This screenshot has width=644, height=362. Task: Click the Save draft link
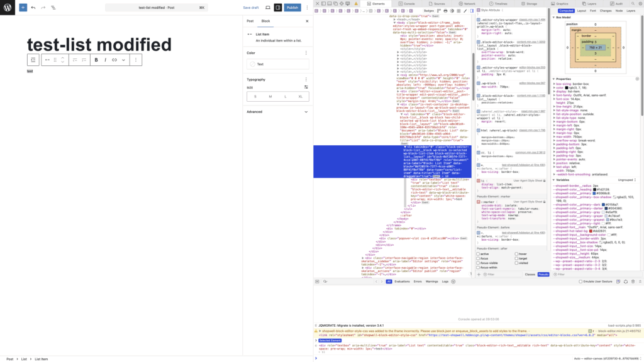click(x=250, y=8)
